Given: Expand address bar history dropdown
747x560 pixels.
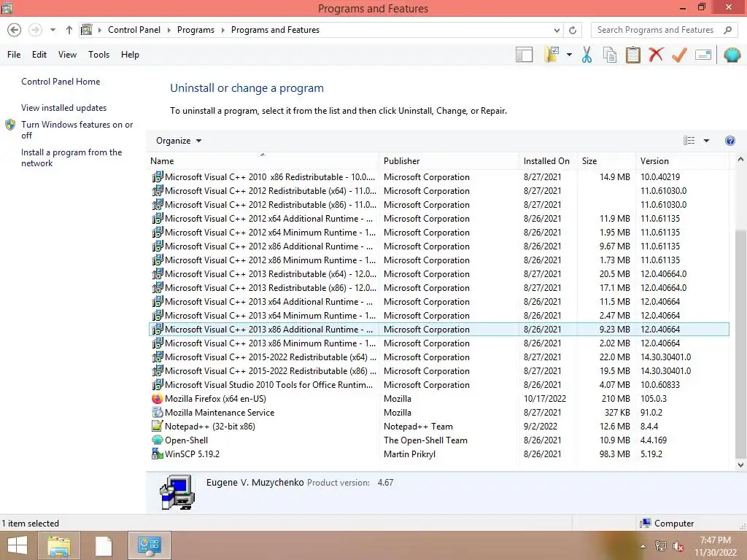Looking at the screenshot, I should click(x=557, y=30).
